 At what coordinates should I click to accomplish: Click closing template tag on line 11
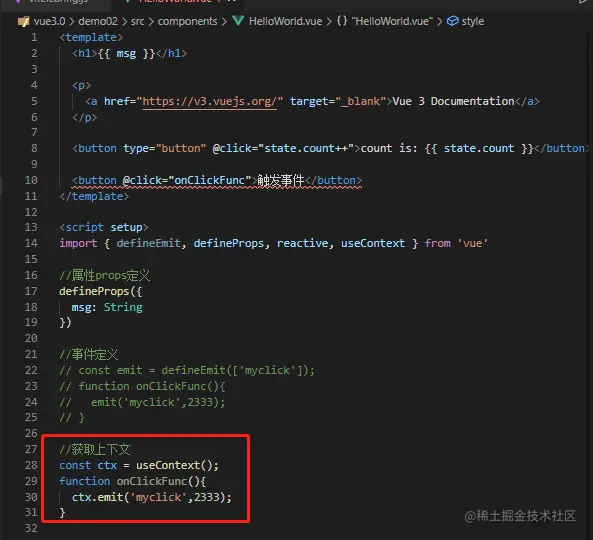[94, 196]
